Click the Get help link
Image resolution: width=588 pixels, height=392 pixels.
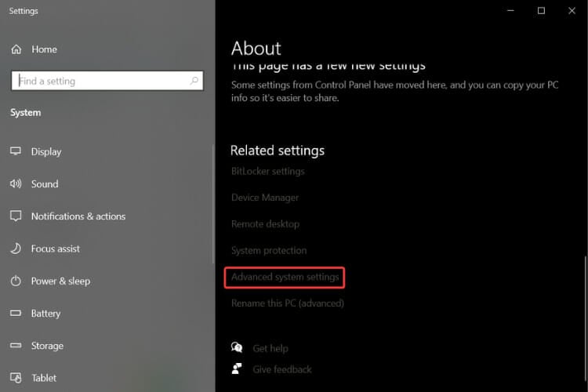(x=270, y=348)
